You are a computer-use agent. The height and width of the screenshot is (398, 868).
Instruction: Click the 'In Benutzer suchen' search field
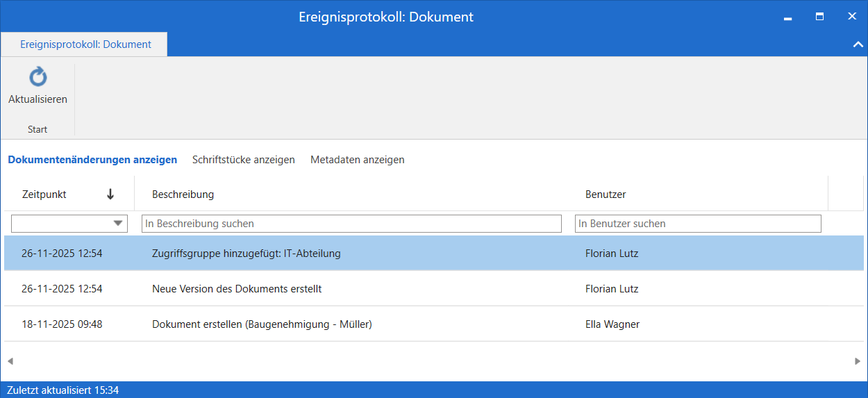click(x=697, y=224)
